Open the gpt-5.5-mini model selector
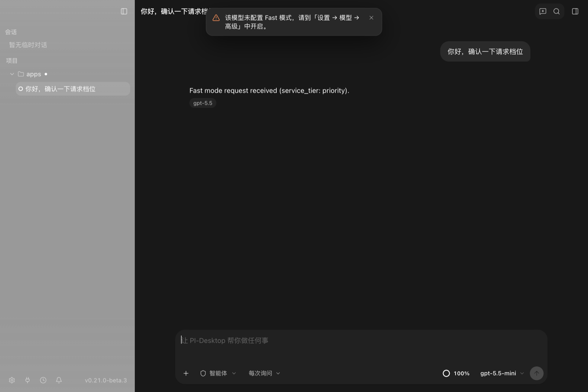Image resolution: width=588 pixels, height=392 pixels. click(502, 373)
